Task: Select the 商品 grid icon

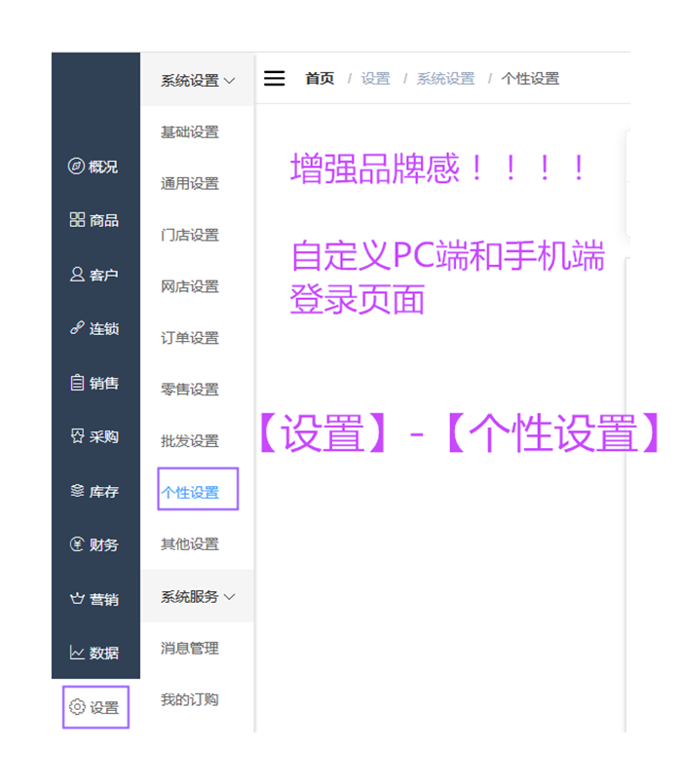Action: 77,219
